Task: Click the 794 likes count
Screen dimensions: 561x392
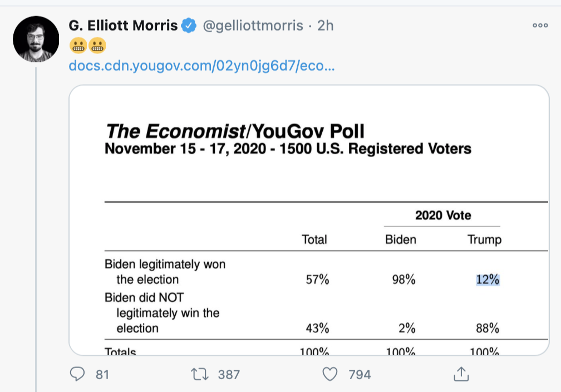Action: pyautogui.click(x=360, y=375)
